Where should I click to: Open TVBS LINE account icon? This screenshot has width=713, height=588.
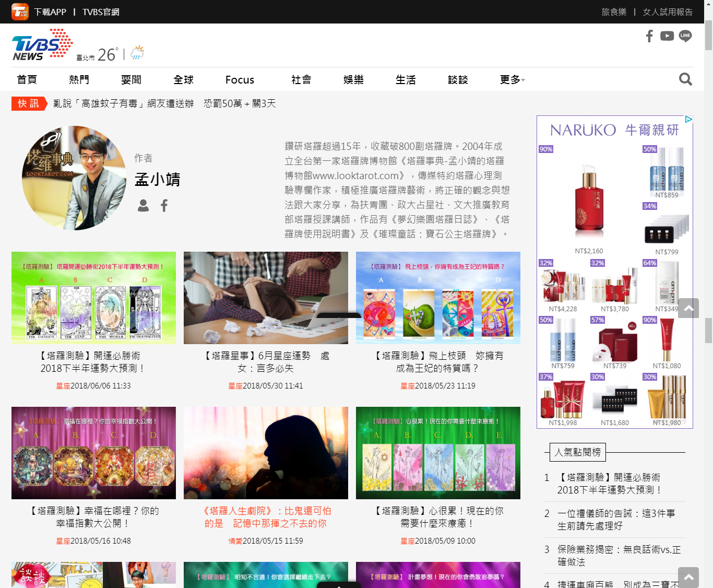click(685, 36)
